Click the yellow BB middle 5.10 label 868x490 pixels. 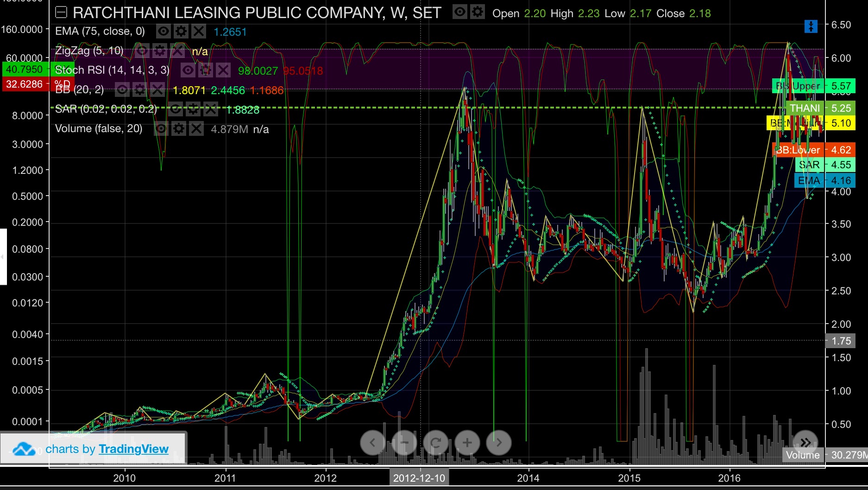click(811, 123)
